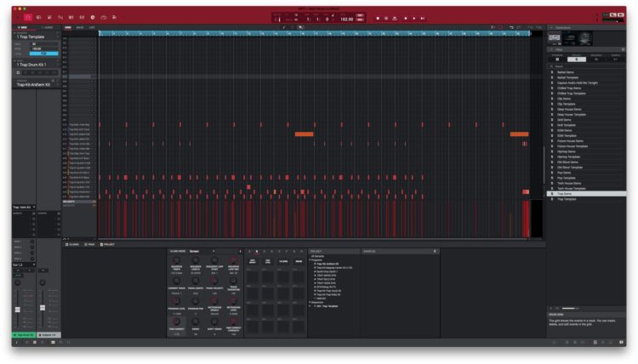Stop playback with the Stop button

[405, 19]
